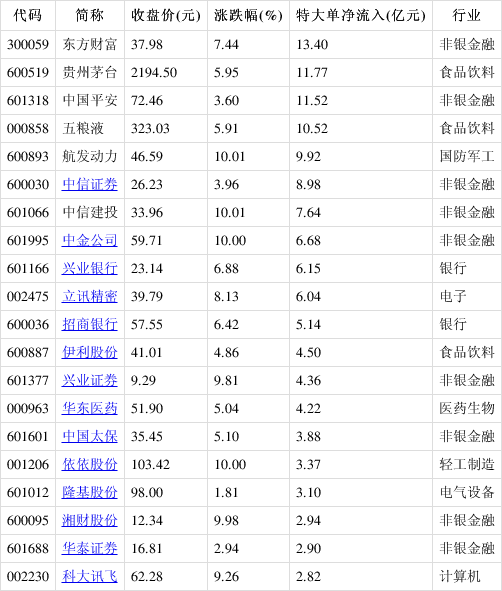Viewport: 502px width, 591px height.
Task: Select the 计算机 industry cell
Action: point(460,576)
